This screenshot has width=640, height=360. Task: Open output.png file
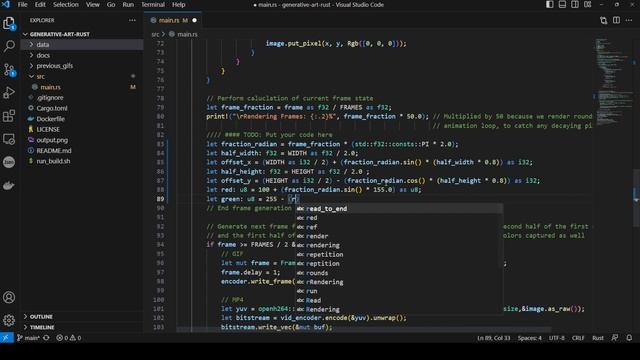tap(52, 140)
